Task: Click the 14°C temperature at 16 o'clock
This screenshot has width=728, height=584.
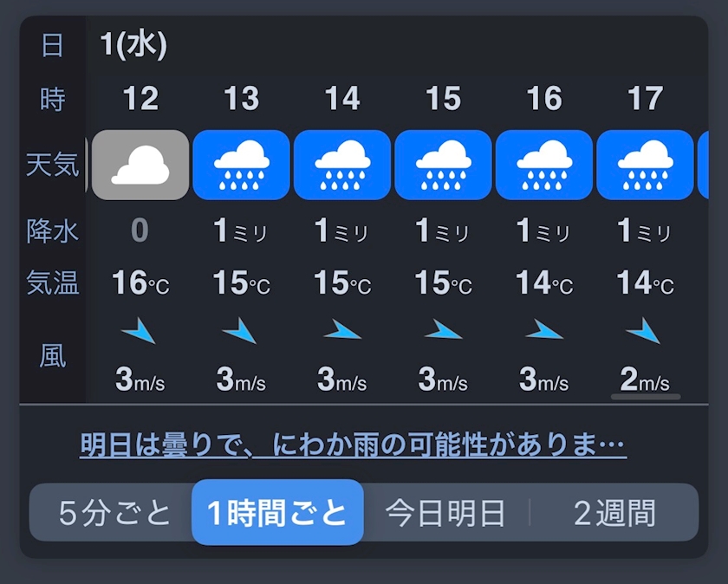Action: coord(544,283)
